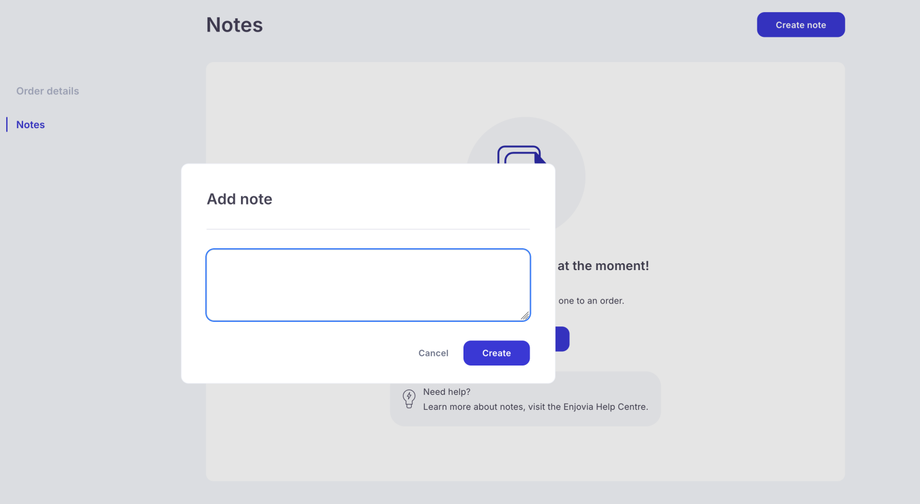This screenshot has width=920, height=504.
Task: Click the "one to an order." description text
Action: coord(591,301)
